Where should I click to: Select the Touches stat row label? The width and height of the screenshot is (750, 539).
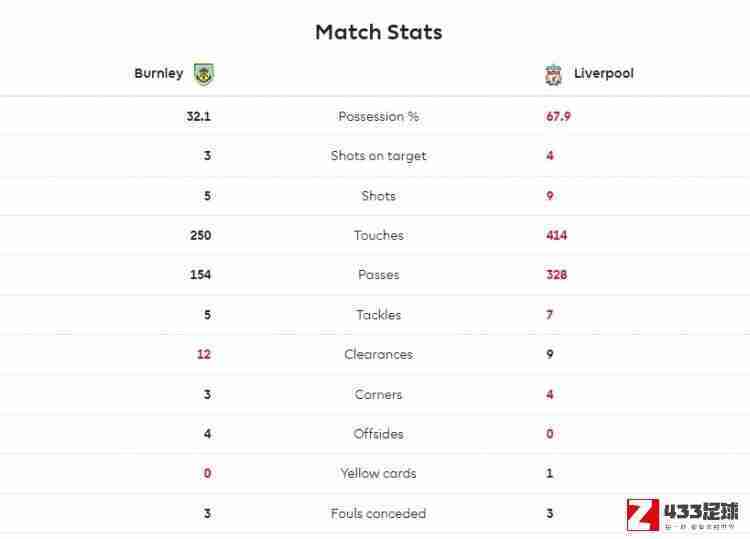pyautogui.click(x=379, y=235)
